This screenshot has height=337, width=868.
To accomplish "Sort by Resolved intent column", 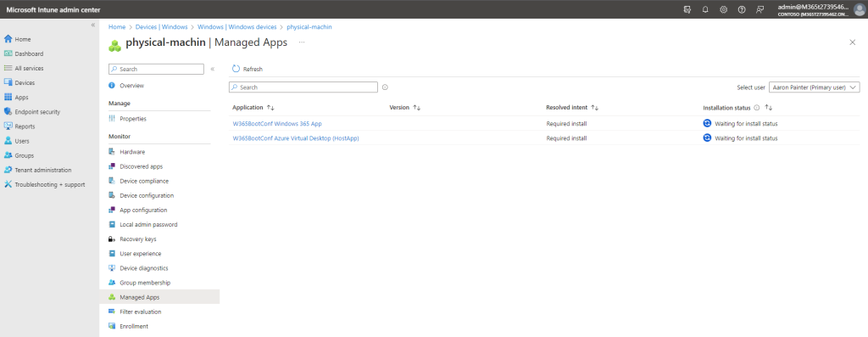I will (x=572, y=108).
